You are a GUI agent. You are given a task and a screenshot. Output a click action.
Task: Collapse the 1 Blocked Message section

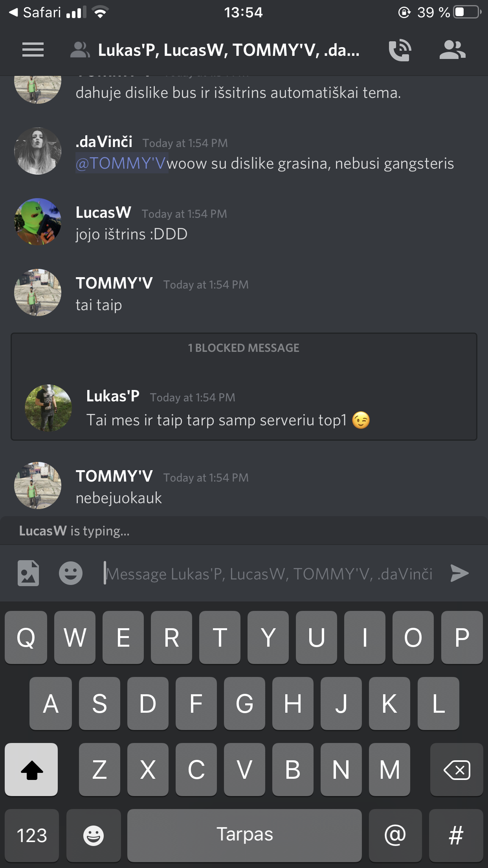[244, 348]
